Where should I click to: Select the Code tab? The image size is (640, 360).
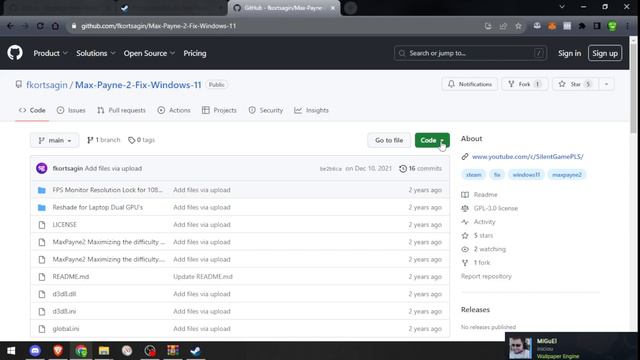[32, 110]
